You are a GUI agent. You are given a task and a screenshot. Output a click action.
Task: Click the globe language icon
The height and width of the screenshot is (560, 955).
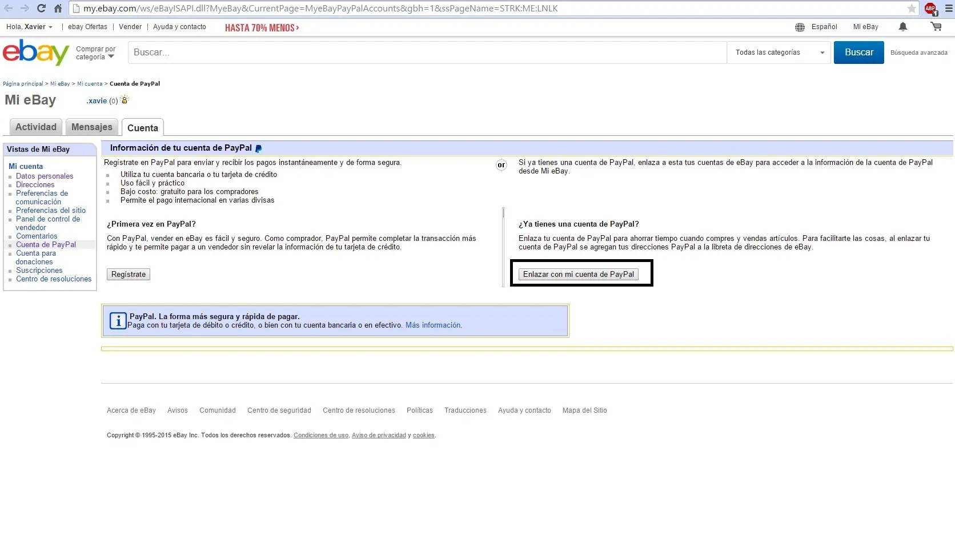[x=800, y=27]
